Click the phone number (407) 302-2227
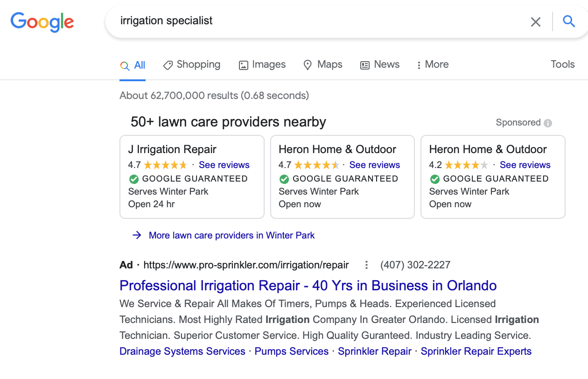This screenshot has height=379, width=588. click(415, 265)
